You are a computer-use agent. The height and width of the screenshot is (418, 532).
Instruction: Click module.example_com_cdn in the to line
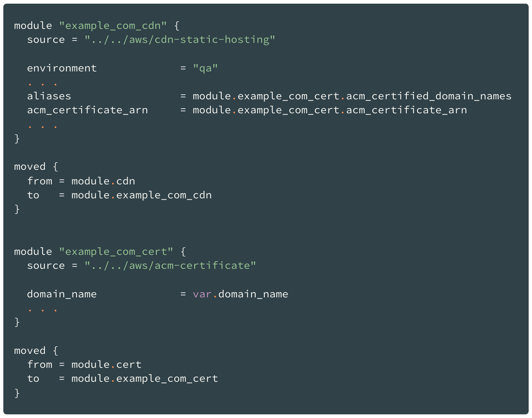[142, 195]
